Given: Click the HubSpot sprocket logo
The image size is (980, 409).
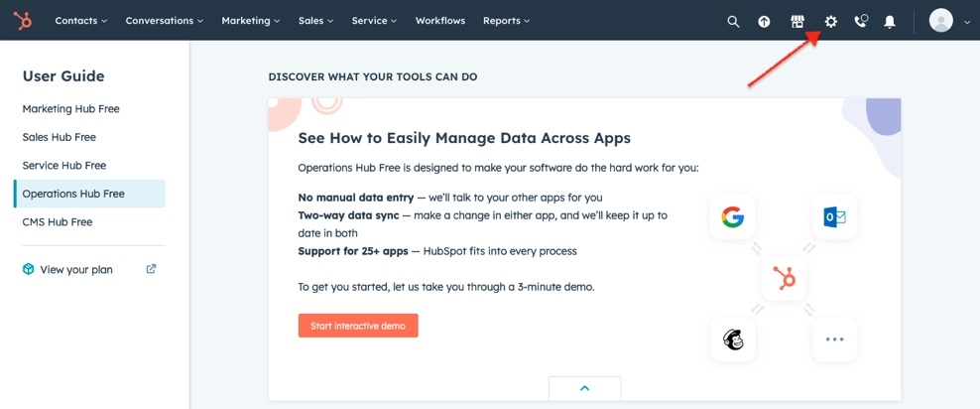Looking at the screenshot, I should click(x=24, y=21).
